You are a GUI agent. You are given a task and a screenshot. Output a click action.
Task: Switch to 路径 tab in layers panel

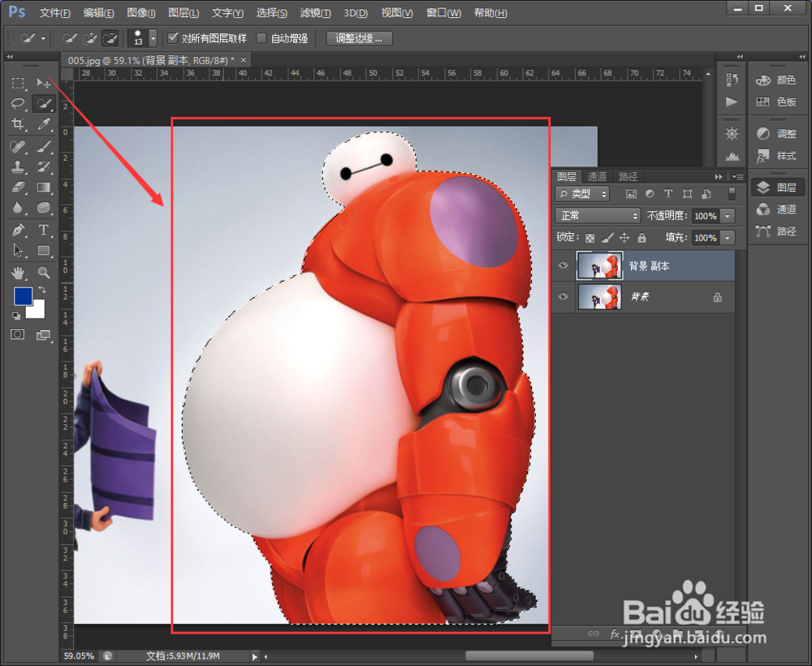coord(628,176)
